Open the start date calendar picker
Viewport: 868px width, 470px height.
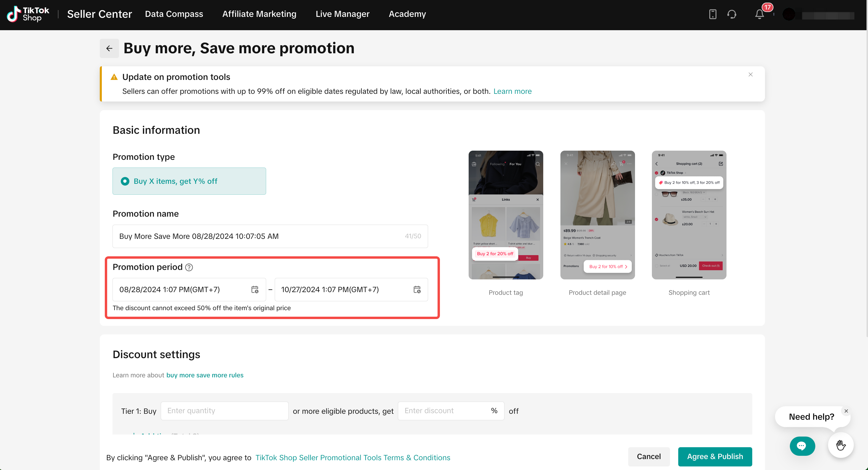255,289
